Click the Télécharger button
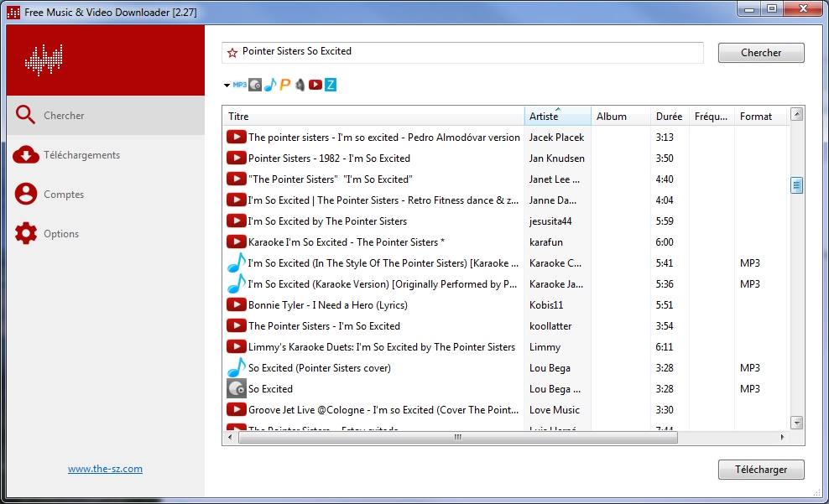829x504 pixels. pyautogui.click(x=761, y=469)
